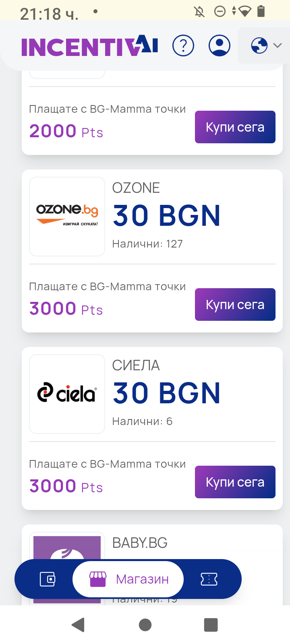Buy the OZONE 30 BGN voucher
This screenshot has width=290, height=644.
pos(235,305)
